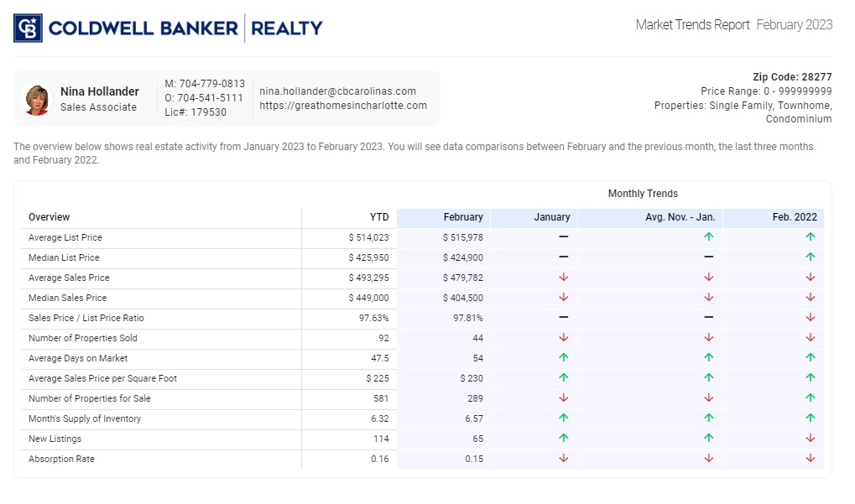
Task: Click the dash indicator for Sales Price / List Price Ratio Avg. Nov.-Jan.
Action: [709, 318]
